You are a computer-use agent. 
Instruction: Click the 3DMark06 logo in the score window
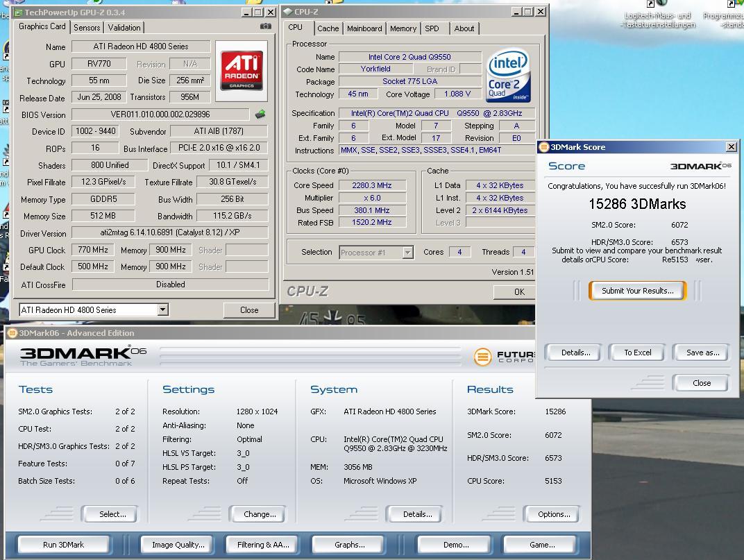pyautogui.click(x=700, y=166)
